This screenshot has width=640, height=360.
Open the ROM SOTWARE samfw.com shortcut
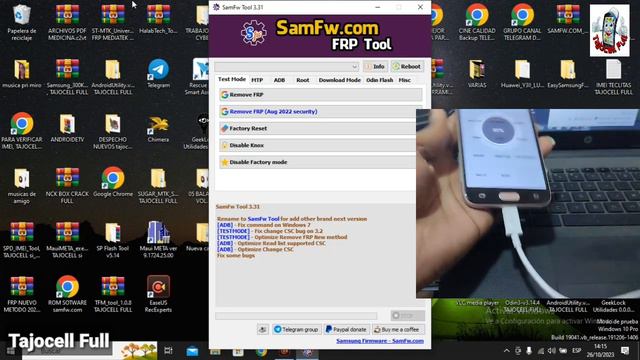(x=67, y=295)
